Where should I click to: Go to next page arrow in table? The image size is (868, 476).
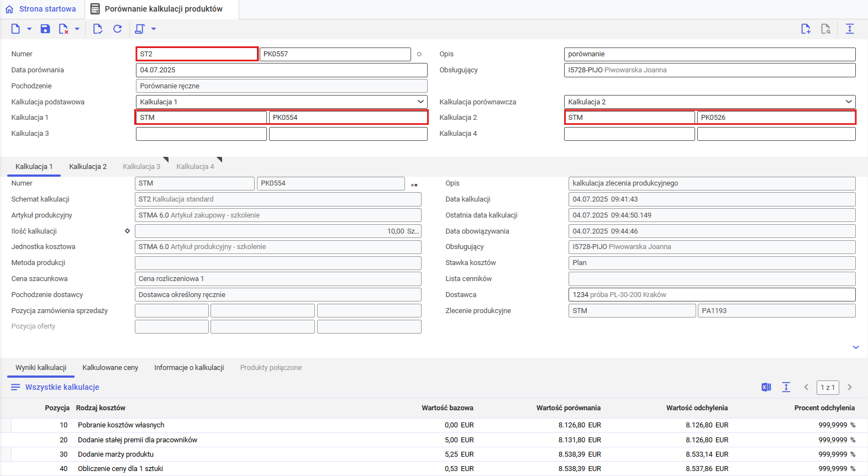[x=850, y=387]
